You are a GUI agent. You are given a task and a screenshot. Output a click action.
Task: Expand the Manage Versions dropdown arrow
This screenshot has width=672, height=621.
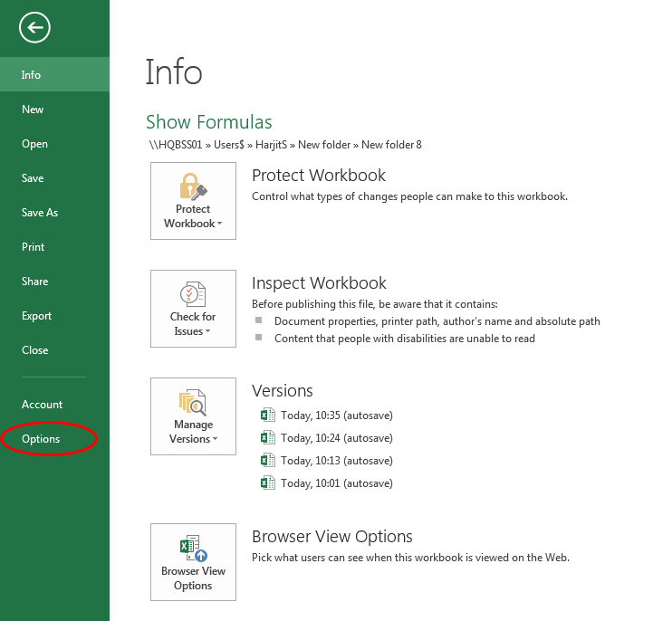(216, 439)
